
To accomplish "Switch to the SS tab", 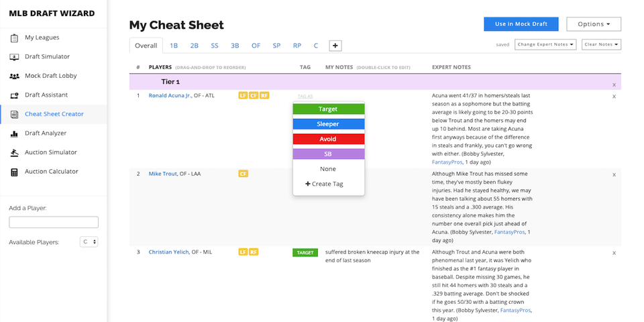I will (215, 46).
